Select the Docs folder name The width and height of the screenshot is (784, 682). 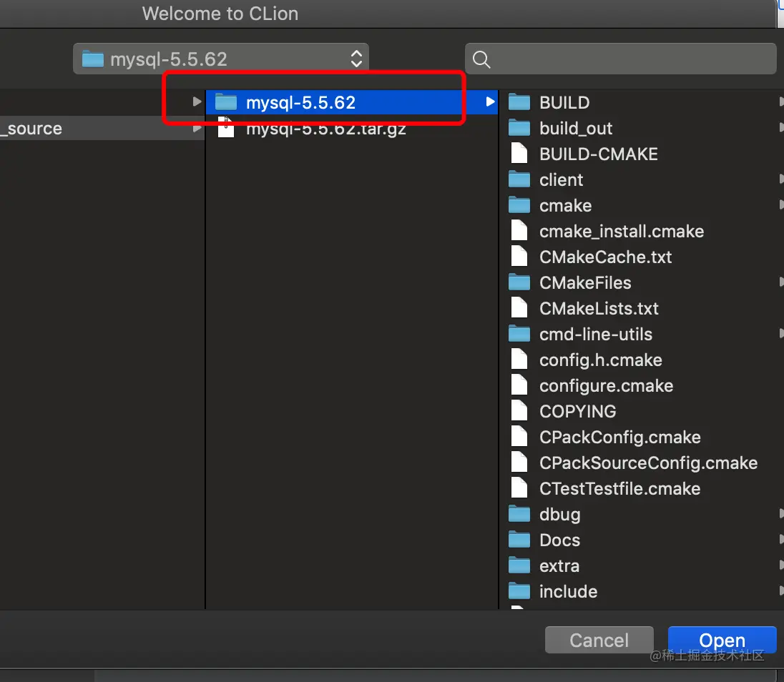point(559,540)
